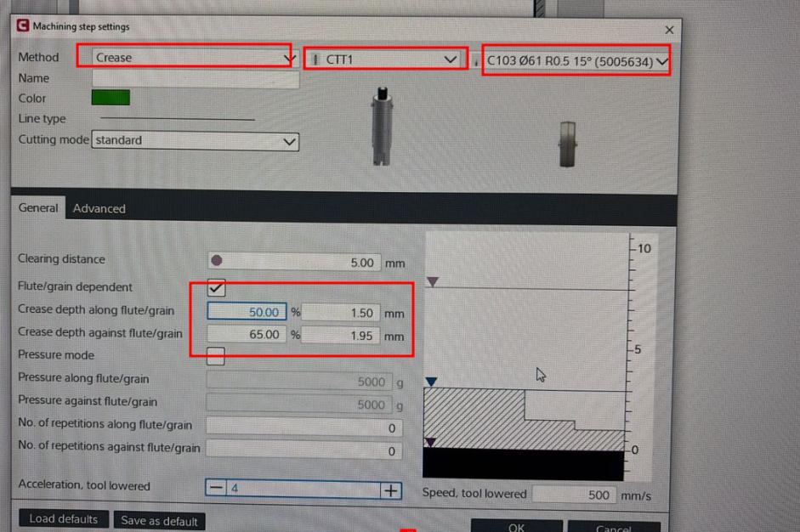The width and height of the screenshot is (800, 532).
Task: Click the Machining step settings app icon
Action: coord(22,25)
